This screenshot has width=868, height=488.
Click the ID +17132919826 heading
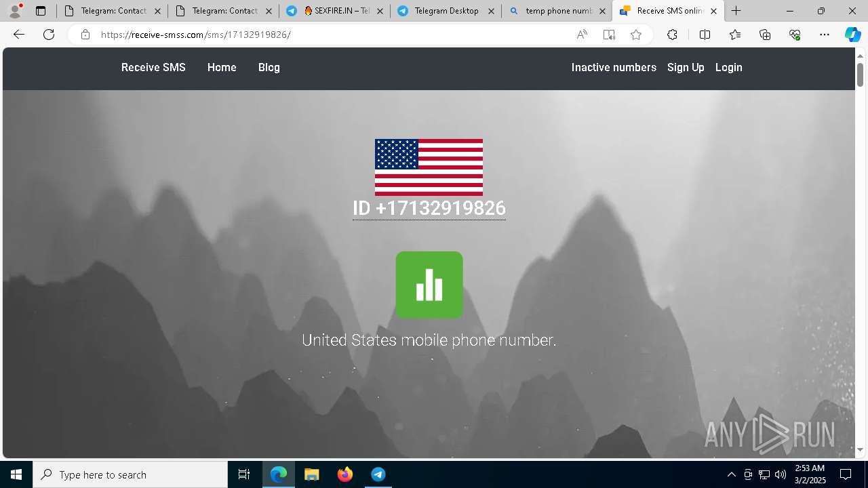coord(429,208)
